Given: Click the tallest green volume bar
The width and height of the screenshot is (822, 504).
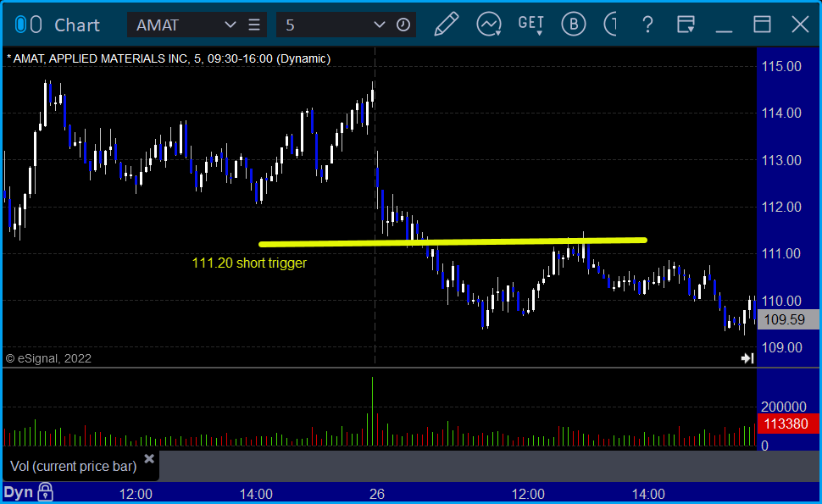Looking at the screenshot, I should tap(372, 412).
